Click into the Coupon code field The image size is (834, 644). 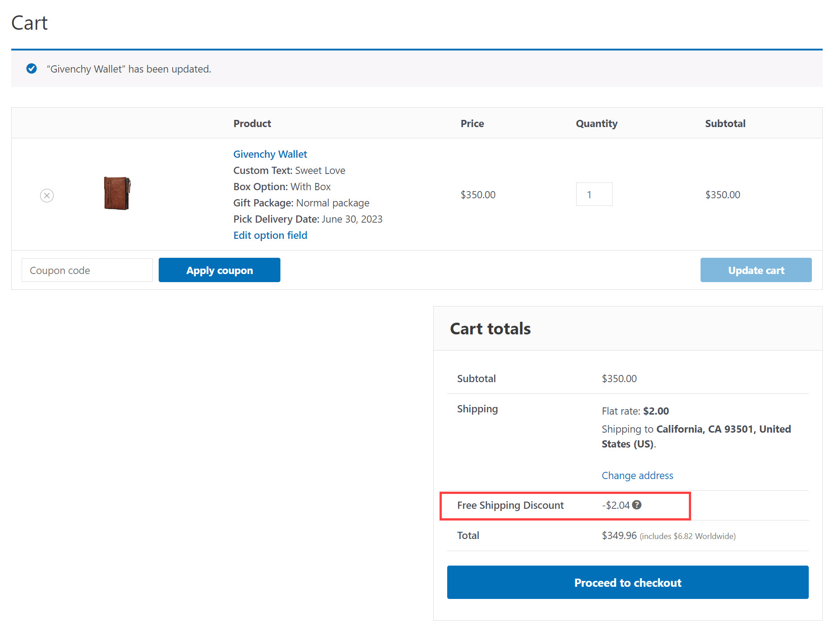click(x=87, y=270)
